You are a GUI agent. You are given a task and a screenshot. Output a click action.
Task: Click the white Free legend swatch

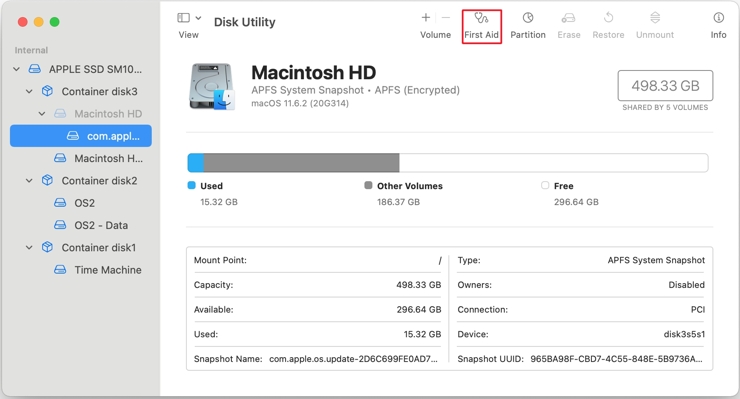[x=545, y=185]
